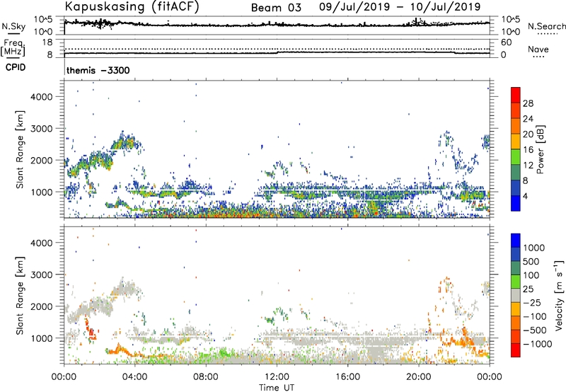The width and height of the screenshot is (566, 392).
Task: Click the 'Power [dB]' colorbar label
Action: [540, 149]
